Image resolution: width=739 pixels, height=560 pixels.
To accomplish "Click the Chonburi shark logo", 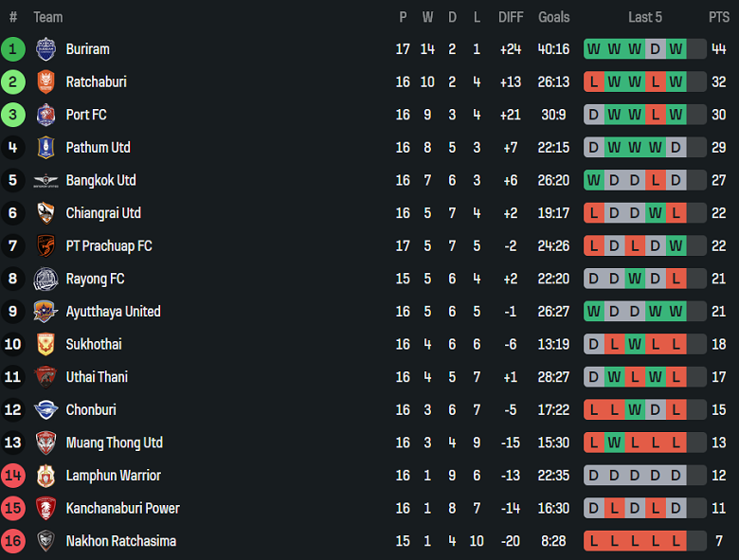I will point(45,410).
